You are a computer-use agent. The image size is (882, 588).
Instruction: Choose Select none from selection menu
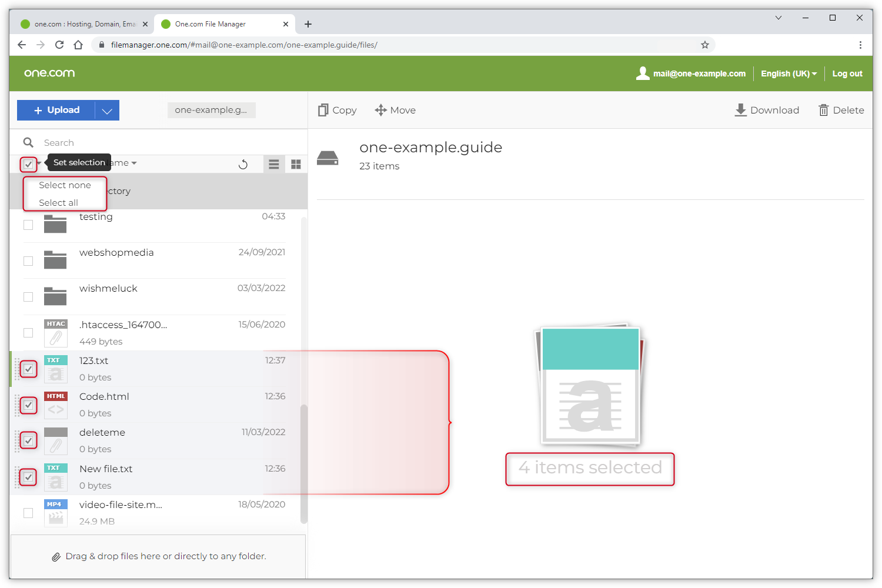[65, 185]
